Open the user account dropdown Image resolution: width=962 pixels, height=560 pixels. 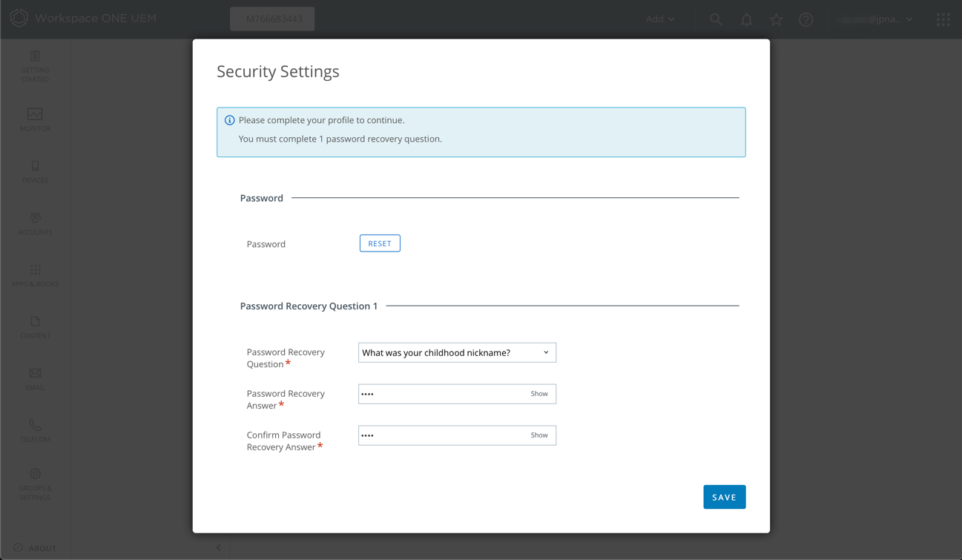(876, 19)
